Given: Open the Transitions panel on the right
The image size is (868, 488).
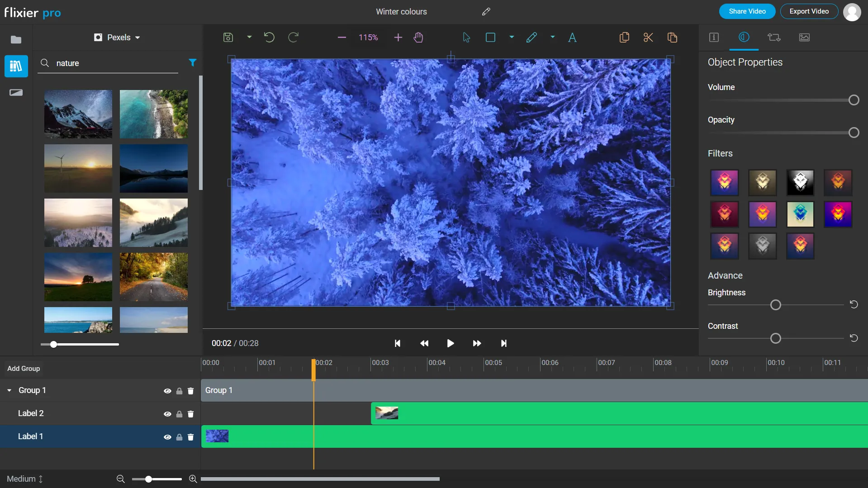Looking at the screenshot, I should point(773,38).
